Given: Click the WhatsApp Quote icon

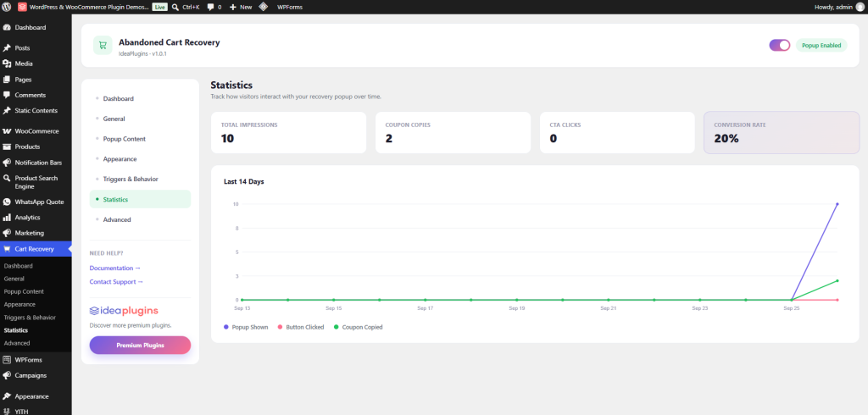Looking at the screenshot, I should click(7, 202).
